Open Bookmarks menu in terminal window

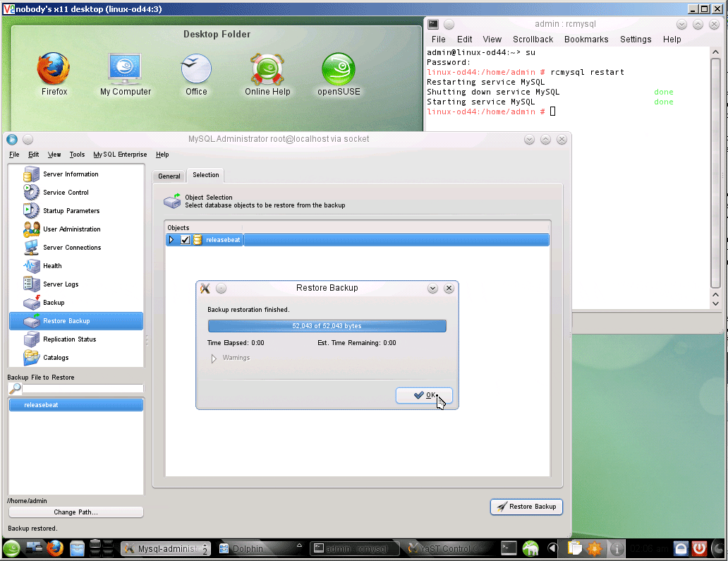pos(586,40)
